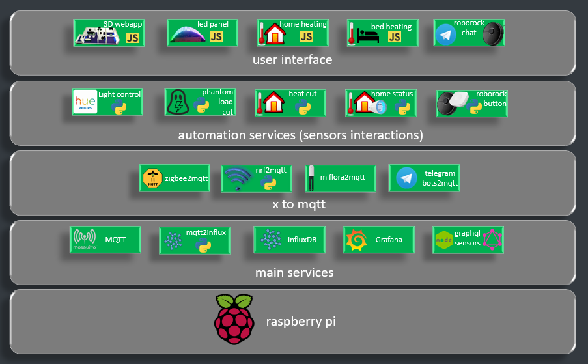The width and height of the screenshot is (588, 364).
Task: Click the pink GraphQL triangle logo
Action: coord(492,240)
